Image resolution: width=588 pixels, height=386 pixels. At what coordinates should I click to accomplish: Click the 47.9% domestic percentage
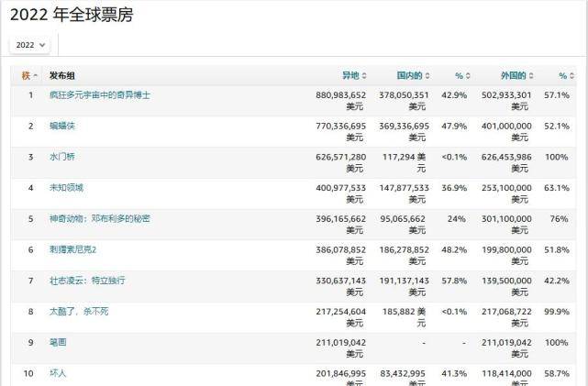click(x=454, y=126)
